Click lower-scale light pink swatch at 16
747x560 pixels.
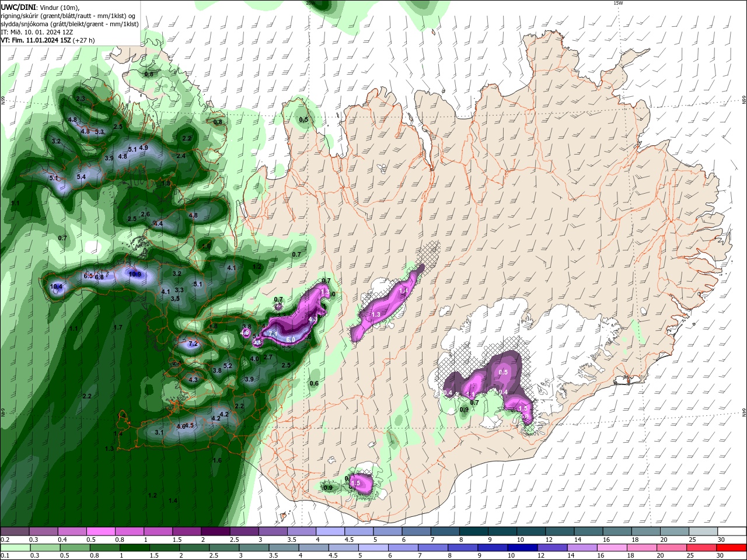[611, 548]
